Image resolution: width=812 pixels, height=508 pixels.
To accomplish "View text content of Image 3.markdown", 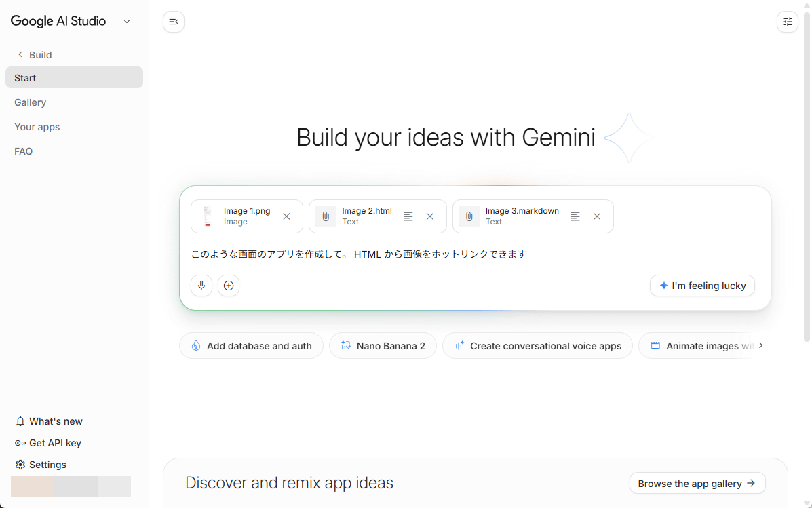I will coord(575,216).
